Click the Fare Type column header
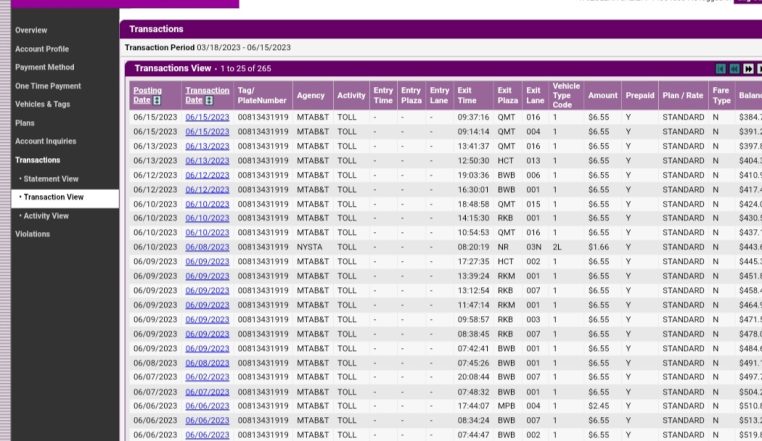The image size is (762, 441). (x=721, y=95)
